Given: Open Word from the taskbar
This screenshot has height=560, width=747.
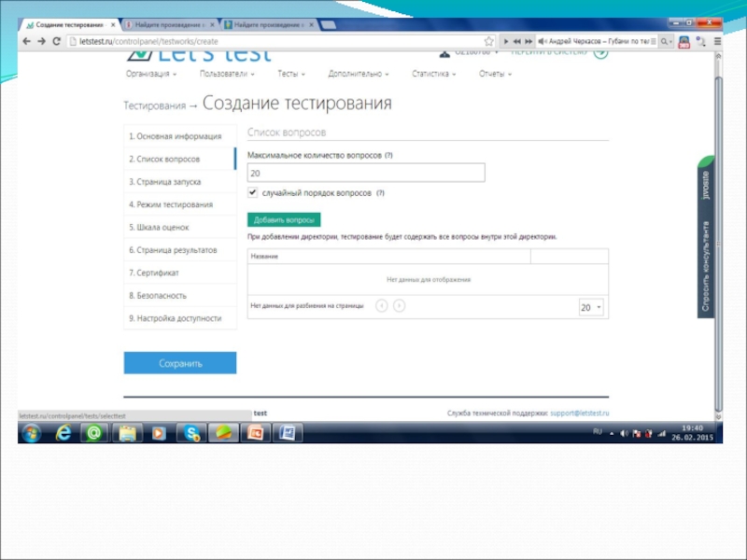Looking at the screenshot, I should click(288, 433).
